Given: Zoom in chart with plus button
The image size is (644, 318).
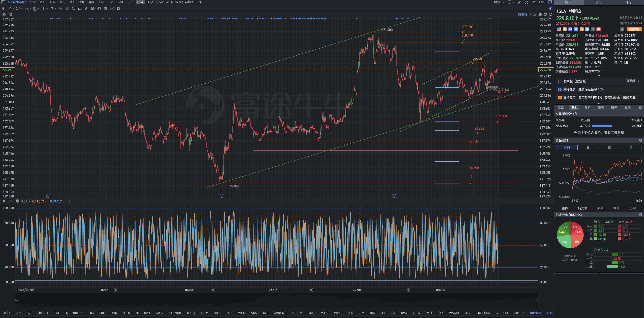Looking at the screenshot, I should [x=550, y=15].
